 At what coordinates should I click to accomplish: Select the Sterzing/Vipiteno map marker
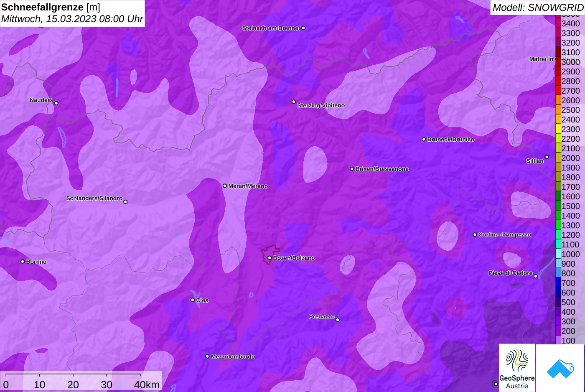[x=294, y=102]
